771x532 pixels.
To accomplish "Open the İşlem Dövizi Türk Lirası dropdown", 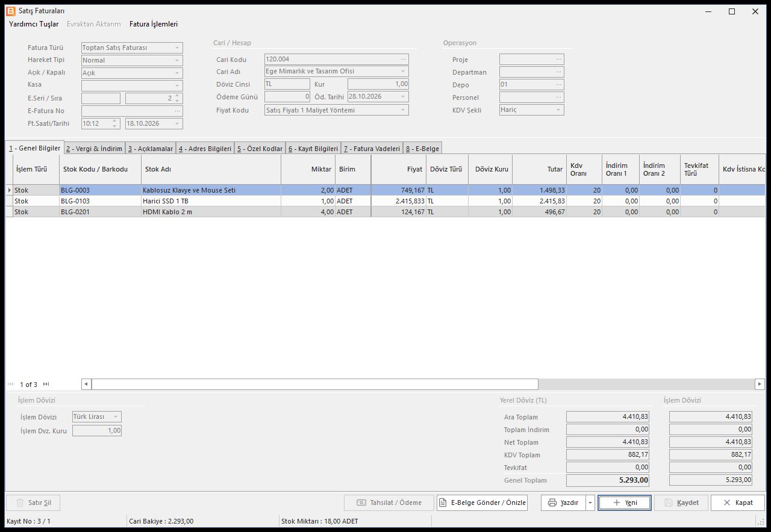I will 116,416.
